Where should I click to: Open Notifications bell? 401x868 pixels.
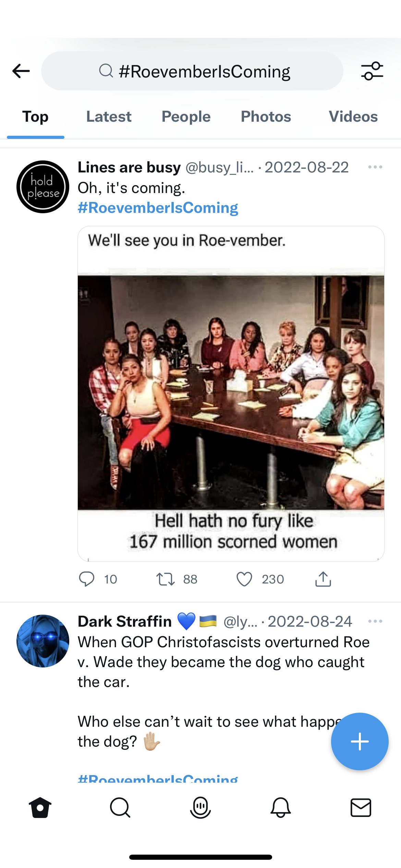pyautogui.click(x=281, y=807)
